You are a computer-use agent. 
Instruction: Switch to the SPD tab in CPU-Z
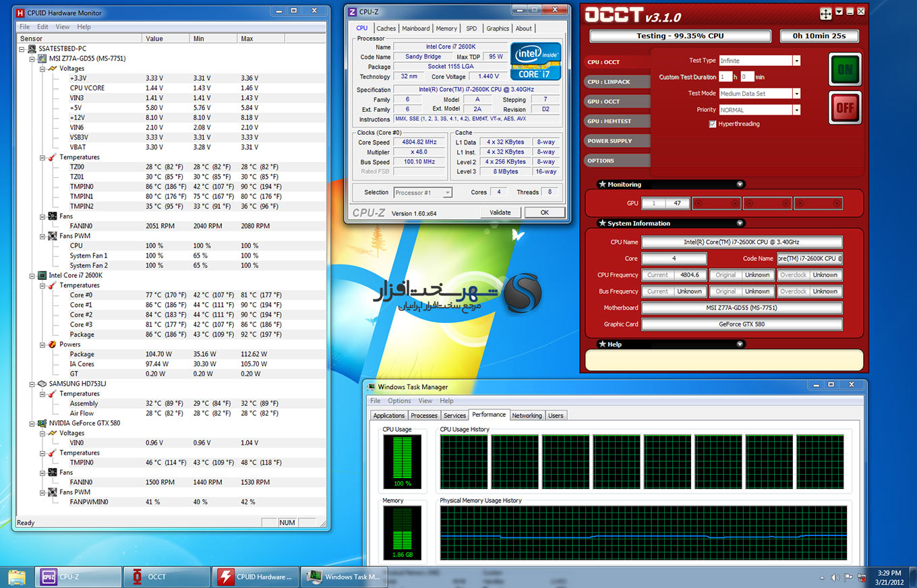pos(471,28)
